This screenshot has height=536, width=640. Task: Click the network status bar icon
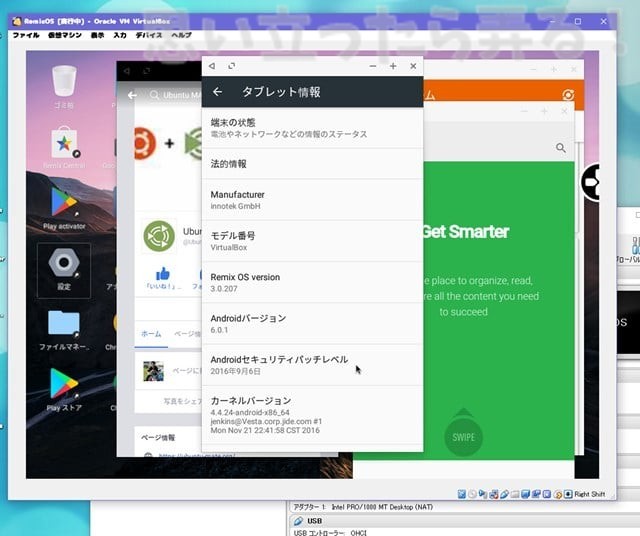tap(493, 494)
